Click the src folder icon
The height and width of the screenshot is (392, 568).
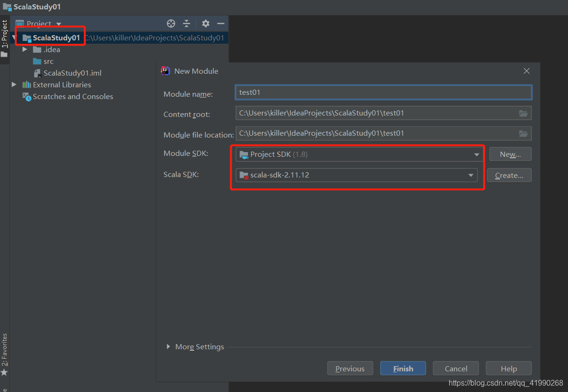pyautogui.click(x=37, y=61)
